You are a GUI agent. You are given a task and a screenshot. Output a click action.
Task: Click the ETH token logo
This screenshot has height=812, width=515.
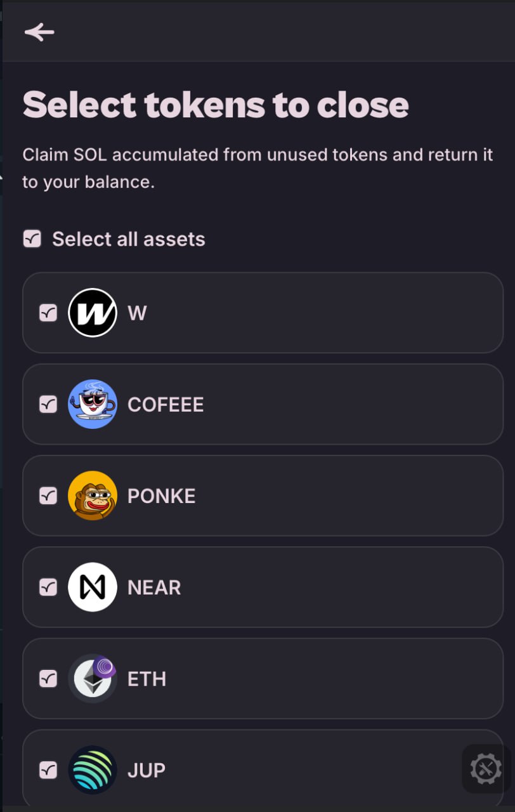click(x=93, y=678)
